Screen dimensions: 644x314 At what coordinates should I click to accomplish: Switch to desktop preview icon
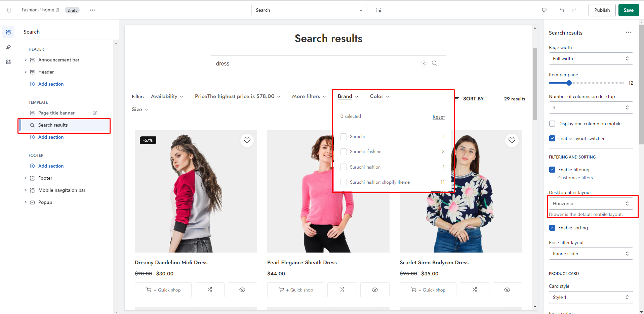click(x=544, y=10)
